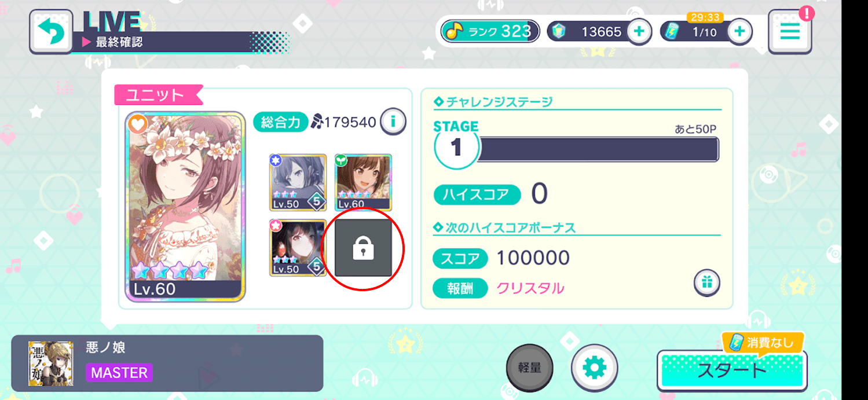Start the live with スタート button

[x=732, y=370]
